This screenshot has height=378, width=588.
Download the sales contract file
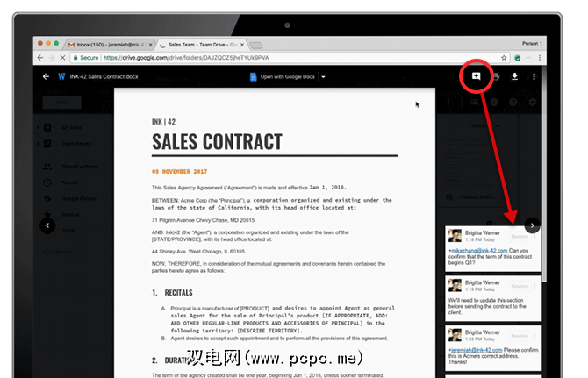514,76
